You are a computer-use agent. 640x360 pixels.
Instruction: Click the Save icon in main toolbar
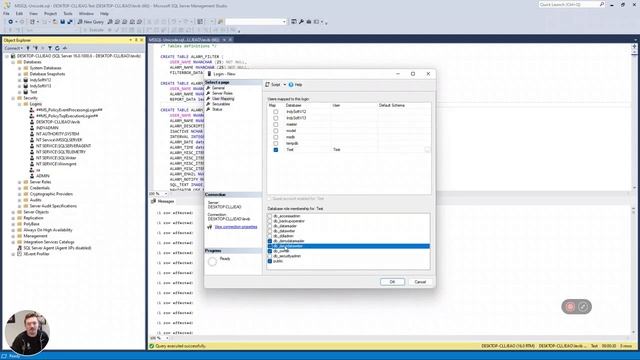point(62,22)
